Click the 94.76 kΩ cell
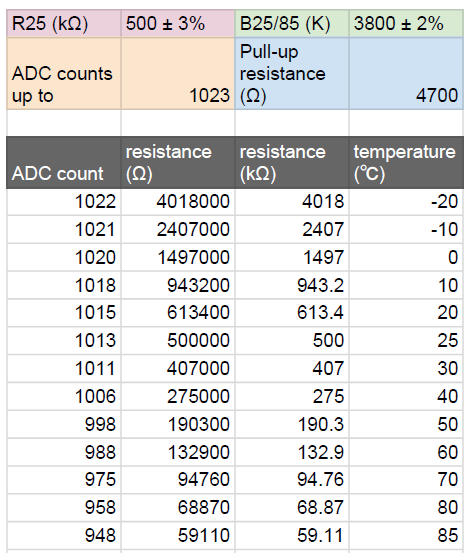The width and height of the screenshot is (470, 553). [x=292, y=480]
